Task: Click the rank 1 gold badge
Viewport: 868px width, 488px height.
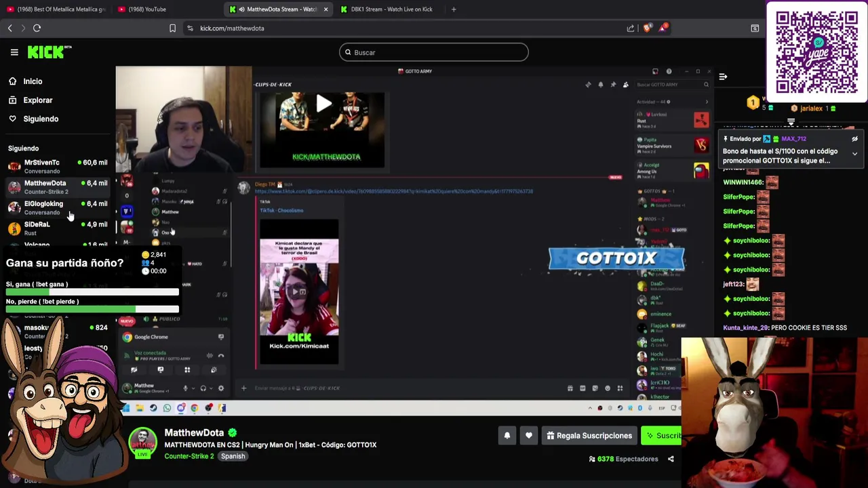Action: coord(753,102)
